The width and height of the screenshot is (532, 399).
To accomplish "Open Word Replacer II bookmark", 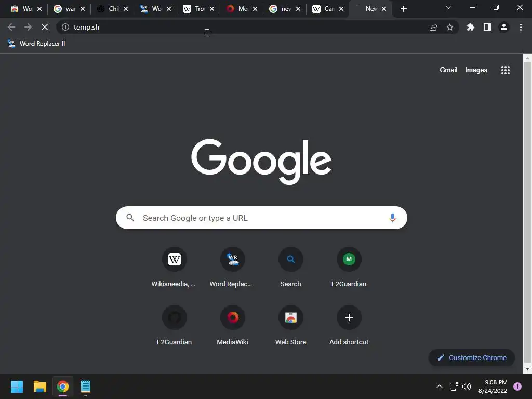I will point(36,44).
